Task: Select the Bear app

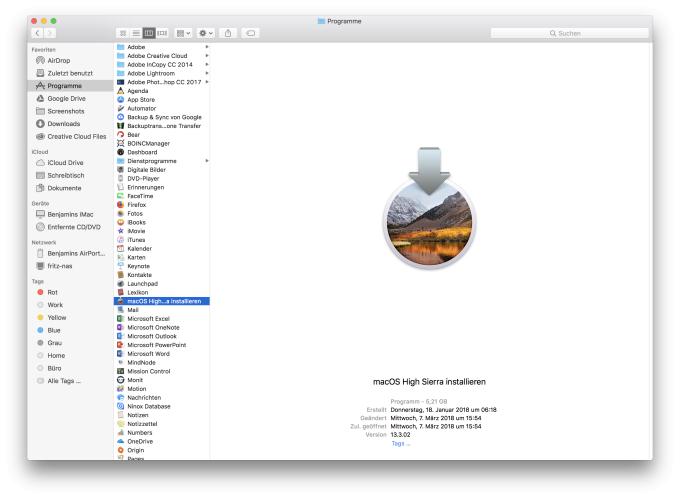Action: (x=162, y=134)
